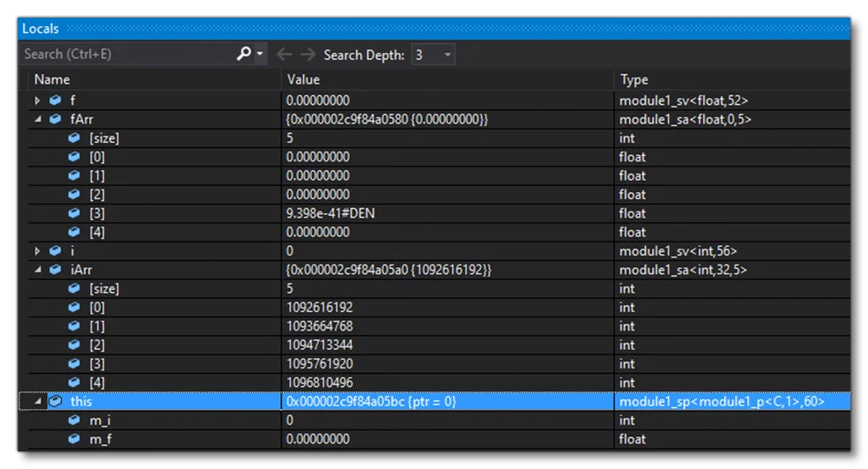Collapse the iArr variable node
Viewport: 868px width, 469px height.
point(38,270)
